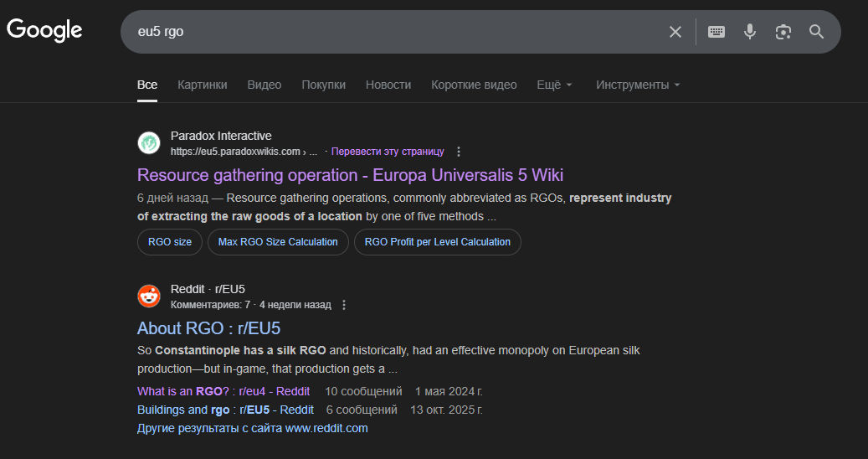The image size is (868, 459).
Task: Open "Resource gathering operation - Europa Universalis 5 Wiki"
Action: (x=350, y=175)
